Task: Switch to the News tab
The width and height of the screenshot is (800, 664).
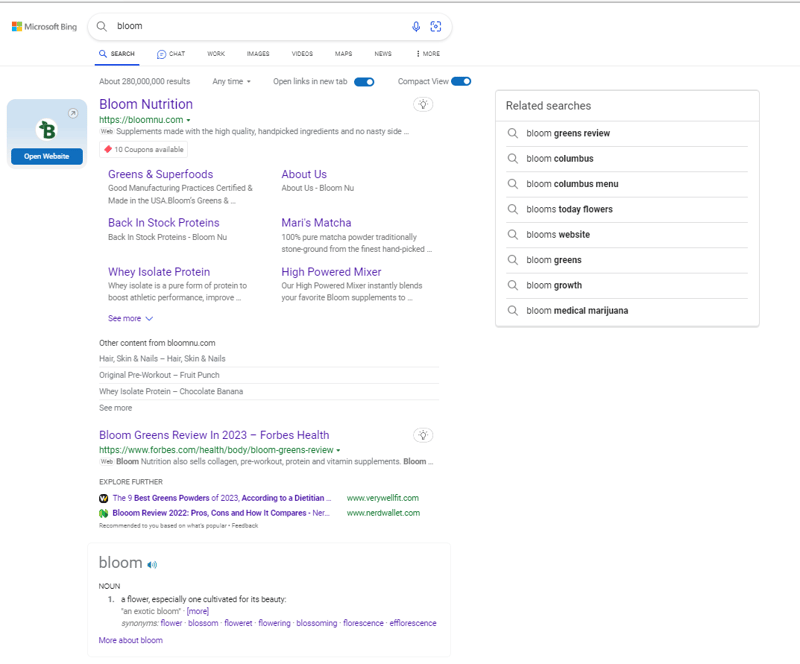Action: [383, 54]
